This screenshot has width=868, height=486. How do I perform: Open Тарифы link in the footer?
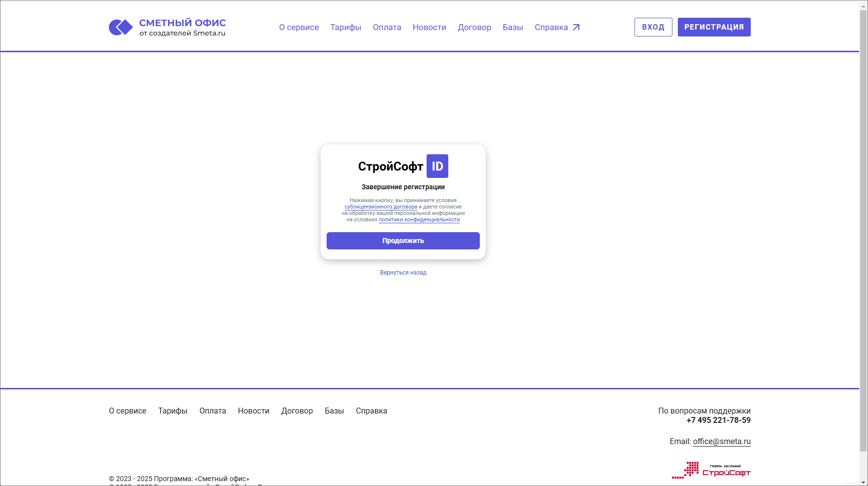click(x=172, y=411)
